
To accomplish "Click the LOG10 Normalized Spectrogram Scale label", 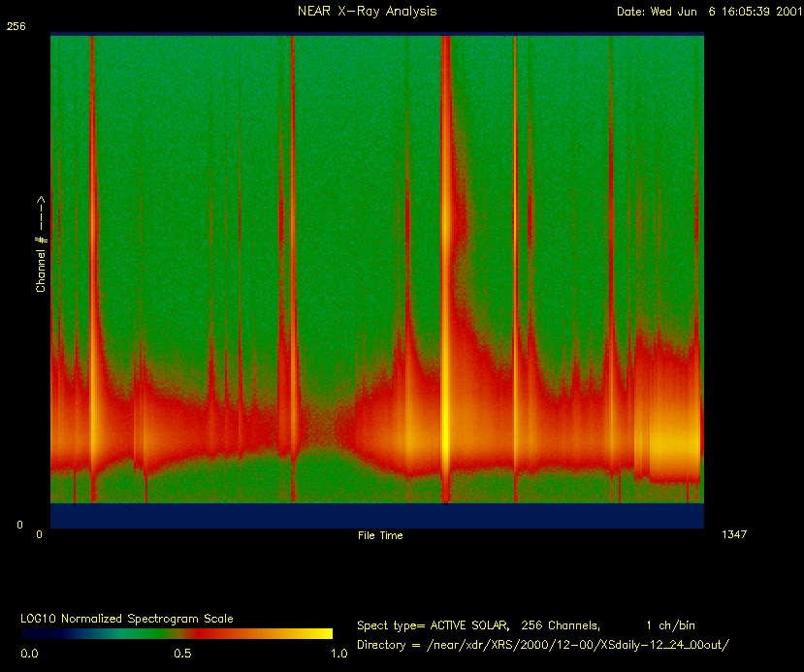I will click(x=126, y=618).
